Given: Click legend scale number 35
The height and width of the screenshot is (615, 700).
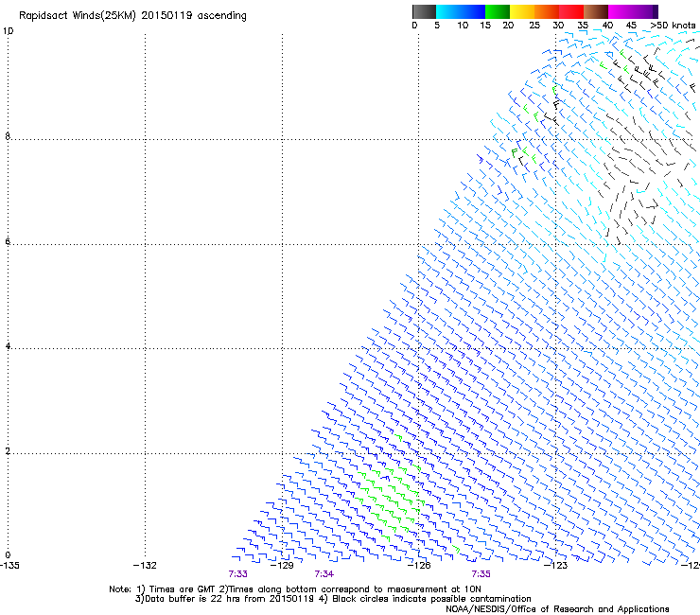Looking at the screenshot, I should 583,26.
